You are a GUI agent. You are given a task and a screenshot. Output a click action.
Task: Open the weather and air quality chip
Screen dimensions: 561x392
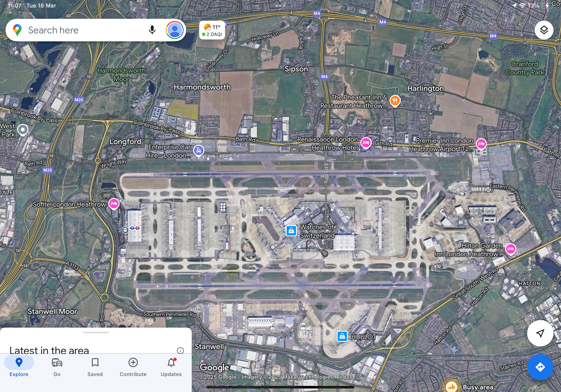coord(212,30)
